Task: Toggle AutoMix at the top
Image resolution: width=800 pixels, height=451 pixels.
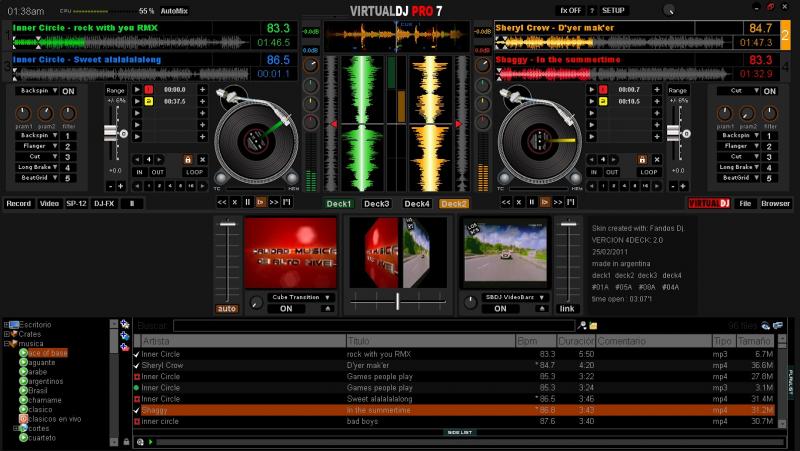Action: pyautogui.click(x=174, y=11)
